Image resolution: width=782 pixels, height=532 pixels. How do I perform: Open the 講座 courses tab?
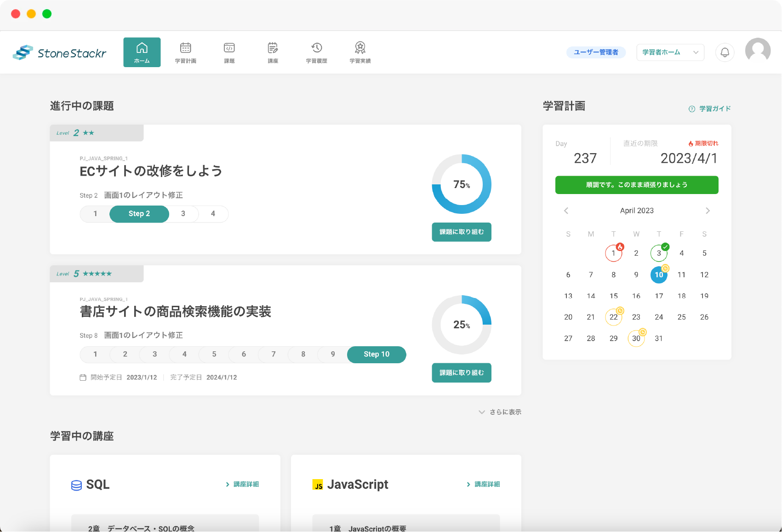pos(273,52)
